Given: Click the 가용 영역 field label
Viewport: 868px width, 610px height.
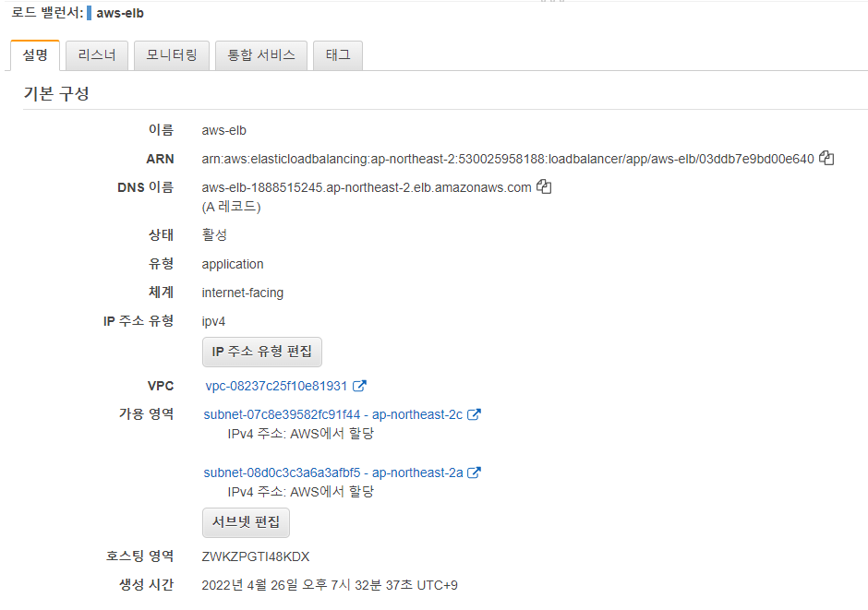Looking at the screenshot, I should (x=146, y=413).
